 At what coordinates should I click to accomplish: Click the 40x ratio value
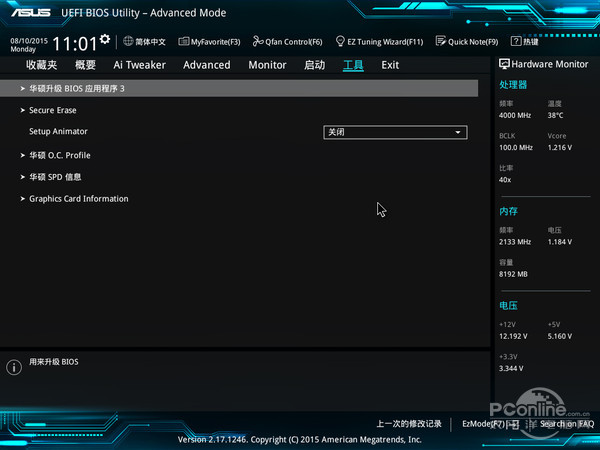505,179
